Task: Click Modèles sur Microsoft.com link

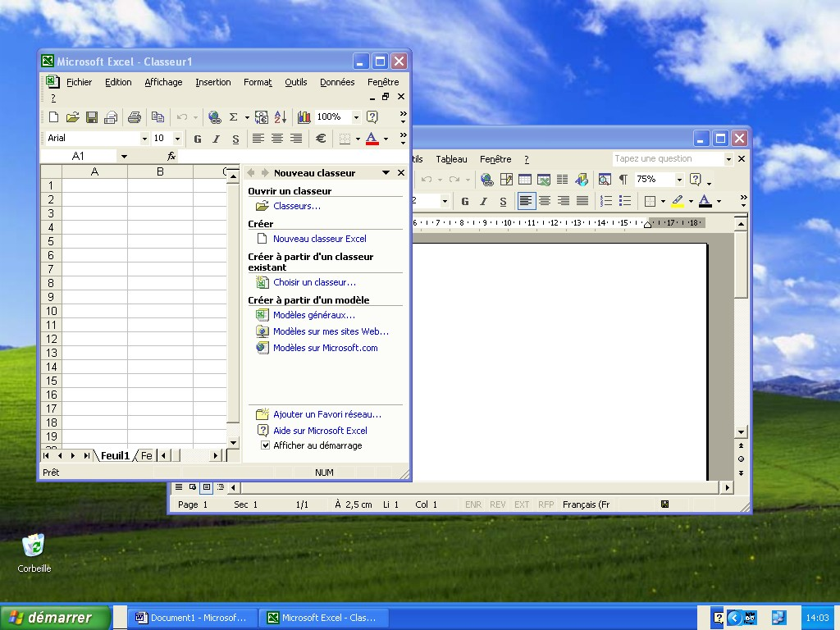Action: (325, 348)
